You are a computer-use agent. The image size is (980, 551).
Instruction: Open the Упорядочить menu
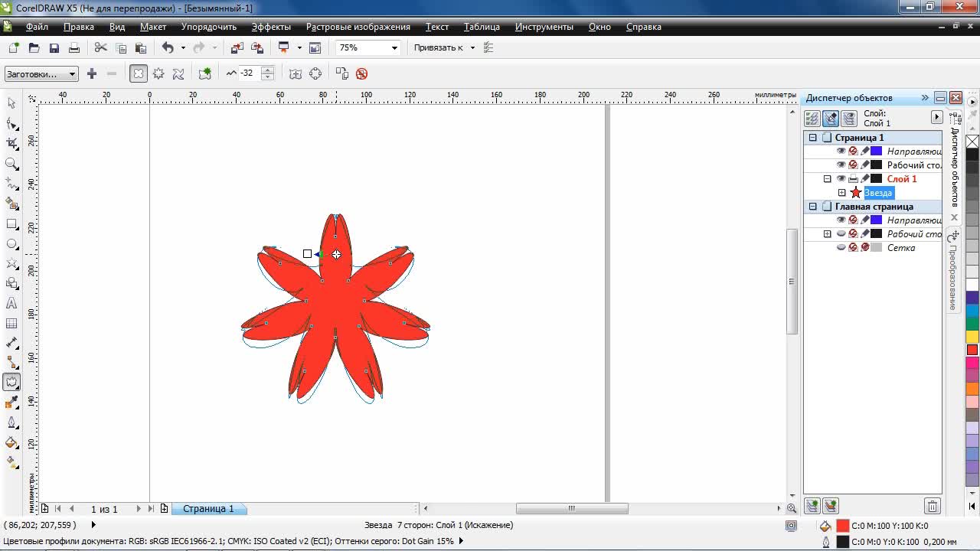(x=209, y=27)
